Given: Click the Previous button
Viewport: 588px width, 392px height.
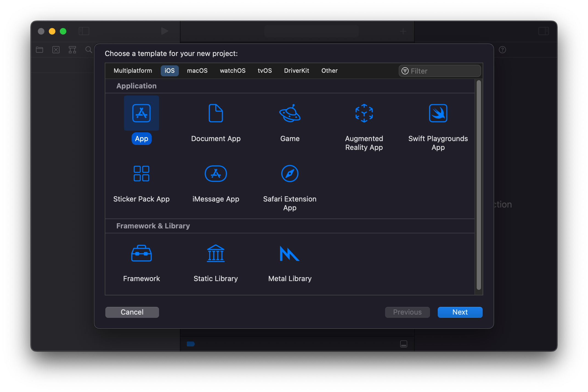Looking at the screenshot, I should pyautogui.click(x=407, y=312).
